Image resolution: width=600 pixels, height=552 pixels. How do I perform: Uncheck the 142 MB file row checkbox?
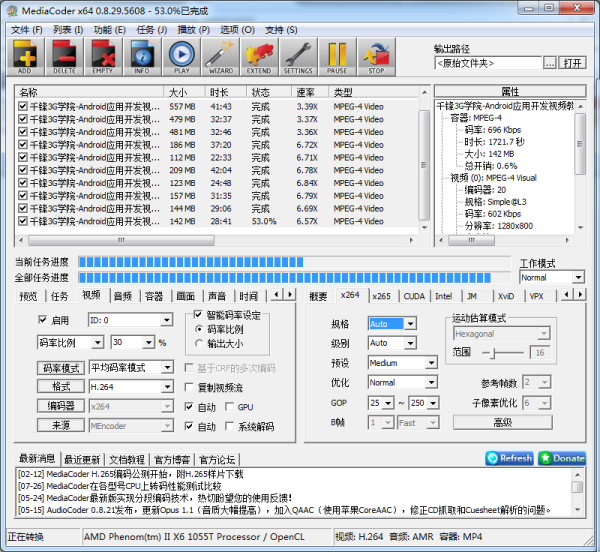tap(23, 221)
